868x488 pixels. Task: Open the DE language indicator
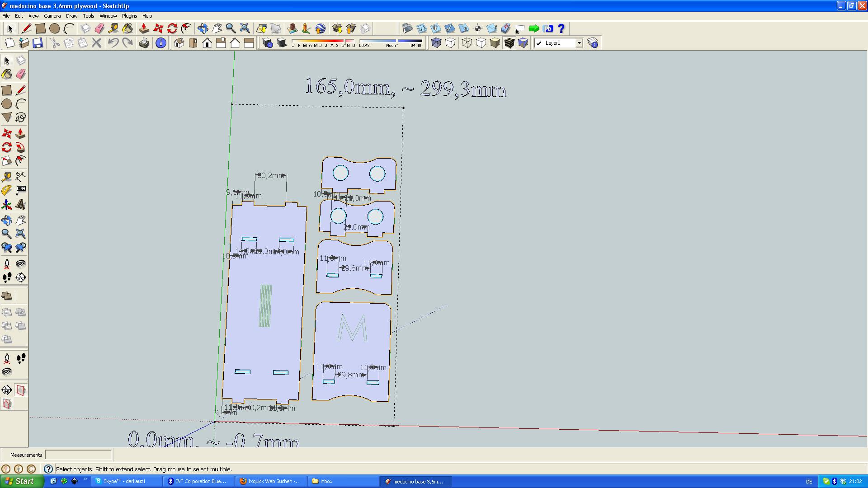[809, 481]
